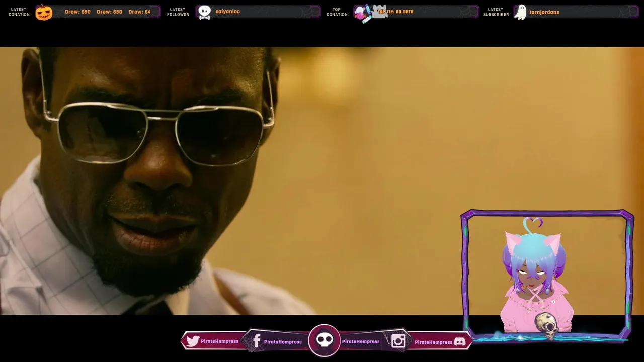Click PirateHempress text next to Instagram icon
This screenshot has height=362, width=644.
tap(434, 342)
